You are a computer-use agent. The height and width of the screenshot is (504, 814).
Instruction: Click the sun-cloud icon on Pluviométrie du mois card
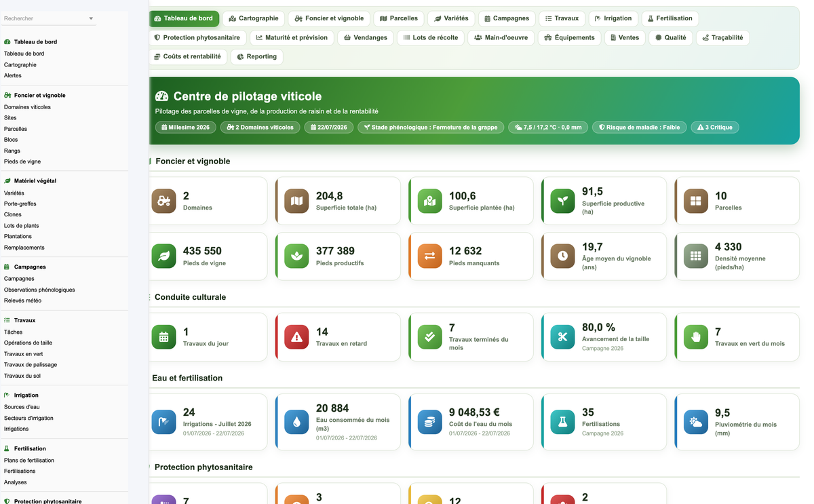695,422
